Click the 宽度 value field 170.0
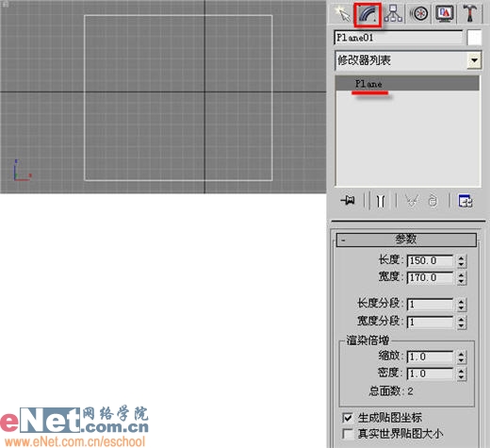This screenshot has height=448, width=490. pyautogui.click(x=430, y=278)
